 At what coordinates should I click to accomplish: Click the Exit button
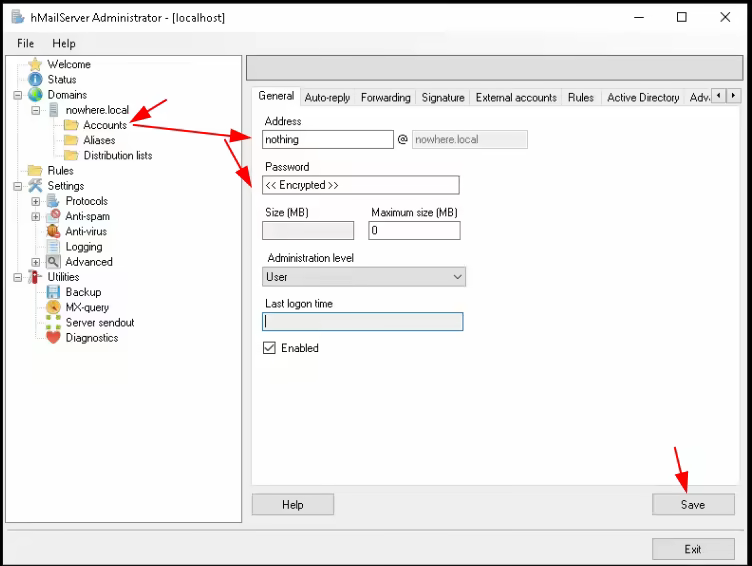coord(693,549)
